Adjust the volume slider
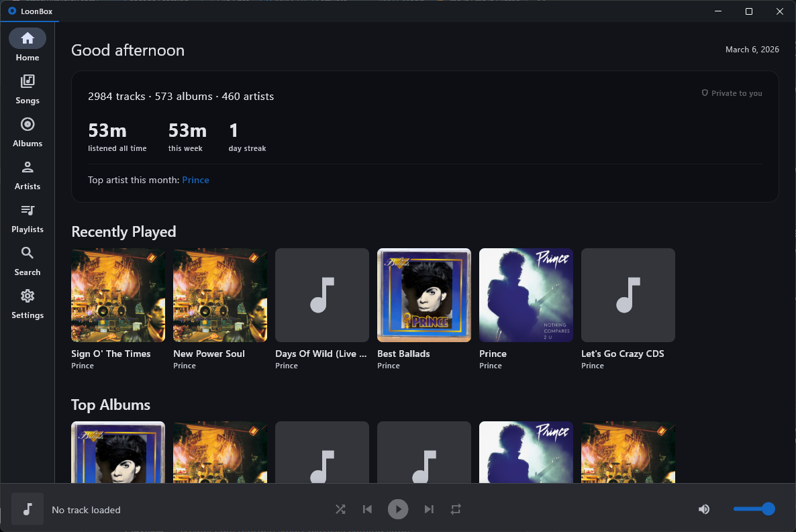 point(754,509)
